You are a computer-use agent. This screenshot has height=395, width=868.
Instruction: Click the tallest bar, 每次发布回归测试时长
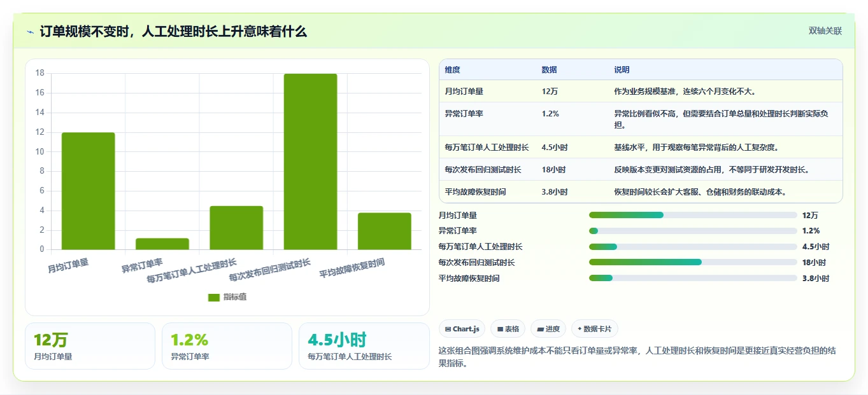pyautogui.click(x=310, y=162)
